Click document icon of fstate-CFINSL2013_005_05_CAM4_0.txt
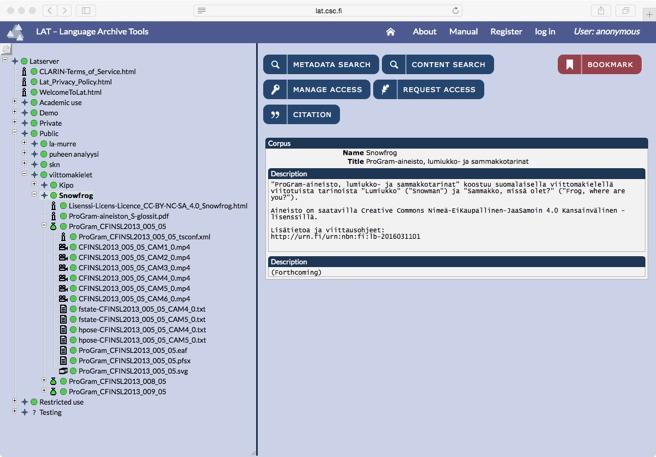Viewport: 656px width, 457px height. 63,309
